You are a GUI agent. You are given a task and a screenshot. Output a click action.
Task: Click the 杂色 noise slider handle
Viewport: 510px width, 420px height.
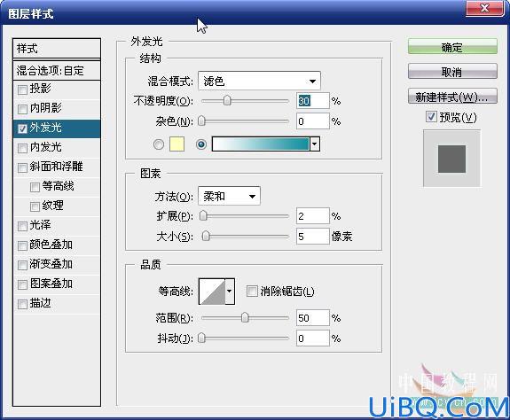pyautogui.click(x=201, y=121)
